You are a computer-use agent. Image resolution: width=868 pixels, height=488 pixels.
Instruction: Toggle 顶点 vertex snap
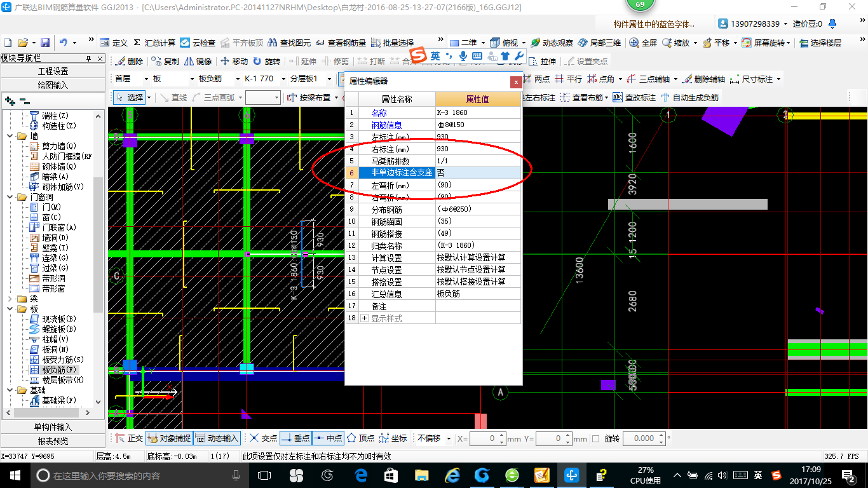coord(360,438)
